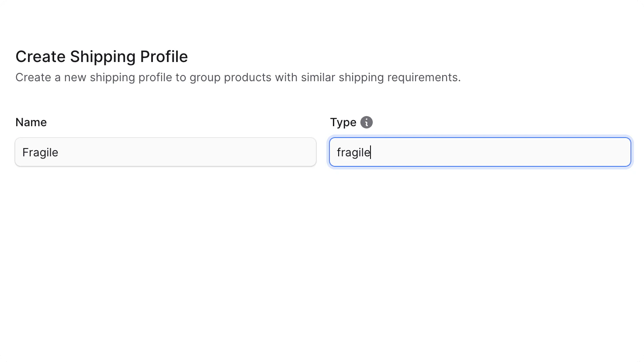Click the Name field label
Viewport: 644px width, 362px height.
pos(31,122)
